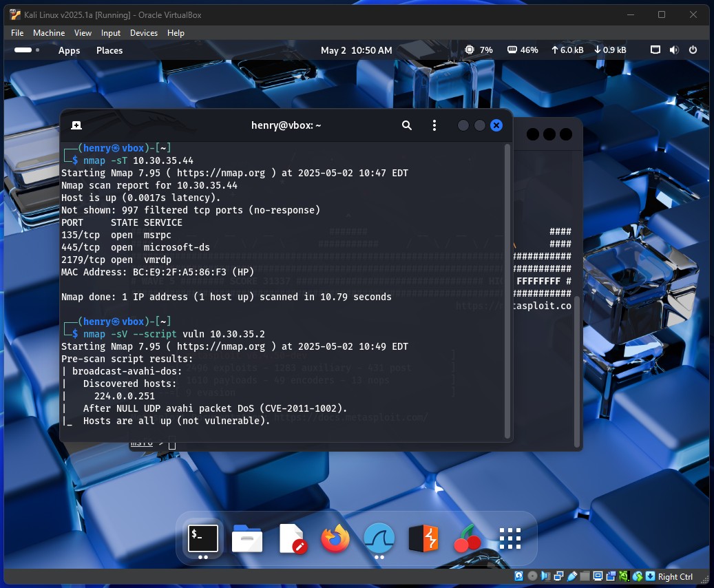The image size is (714, 588).
Task: Click the nmap.org link in the 10:49 line
Action: (221, 346)
